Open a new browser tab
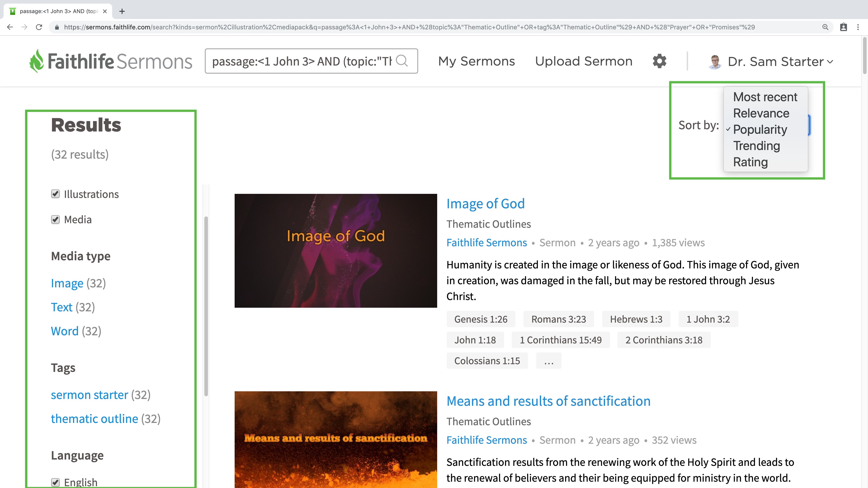868x488 pixels. coord(122,11)
